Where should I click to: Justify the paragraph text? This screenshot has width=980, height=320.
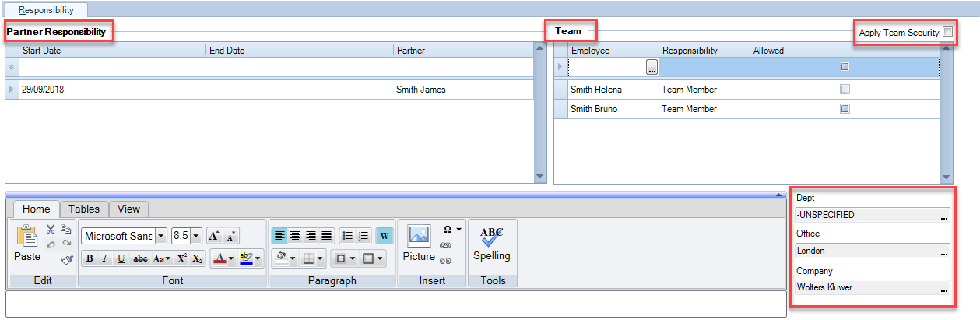click(326, 236)
